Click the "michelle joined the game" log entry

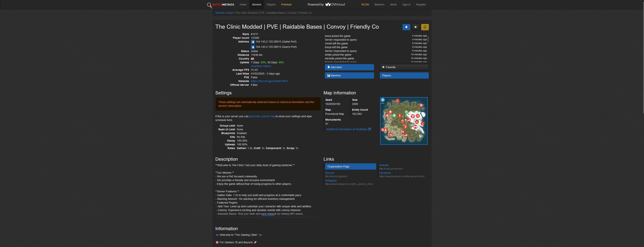pyautogui.click(x=339, y=58)
